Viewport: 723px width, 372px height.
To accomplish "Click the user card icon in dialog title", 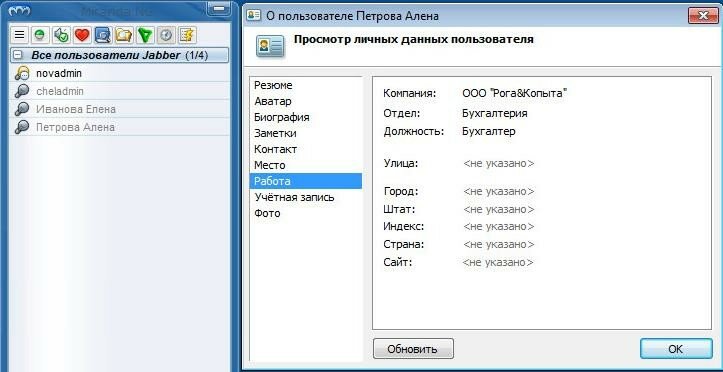I will click(254, 15).
